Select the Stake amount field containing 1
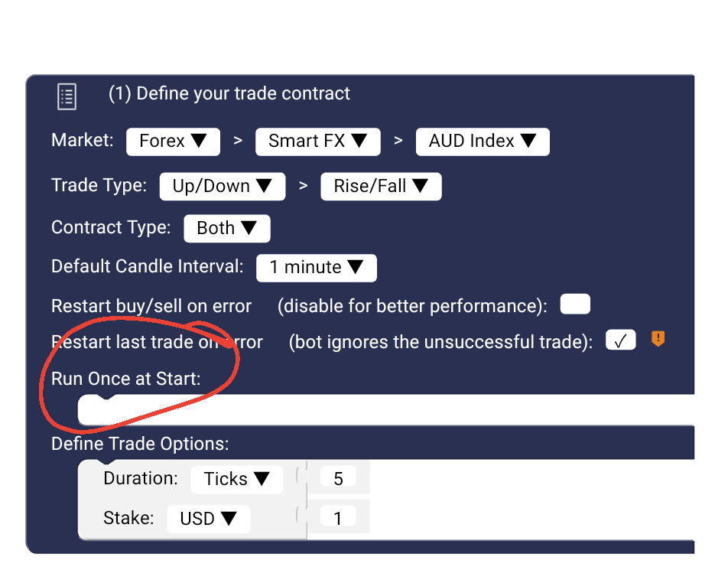Screen dimensions: 728x570 (x=338, y=516)
